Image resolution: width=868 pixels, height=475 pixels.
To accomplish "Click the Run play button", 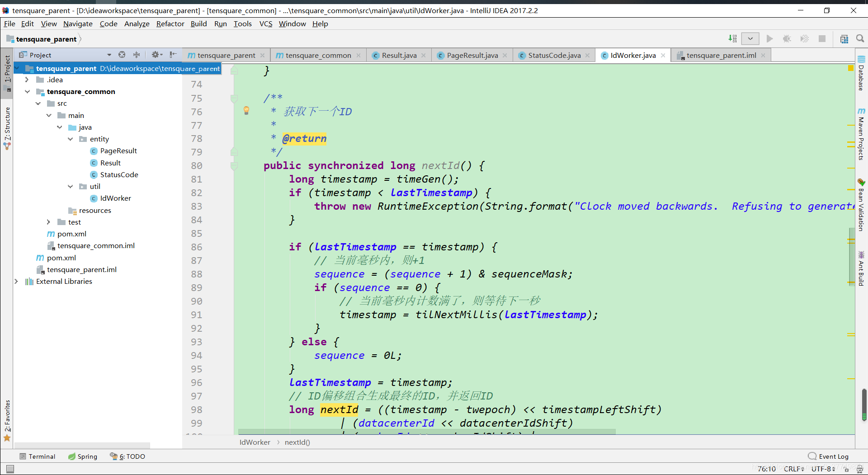I will pyautogui.click(x=769, y=39).
